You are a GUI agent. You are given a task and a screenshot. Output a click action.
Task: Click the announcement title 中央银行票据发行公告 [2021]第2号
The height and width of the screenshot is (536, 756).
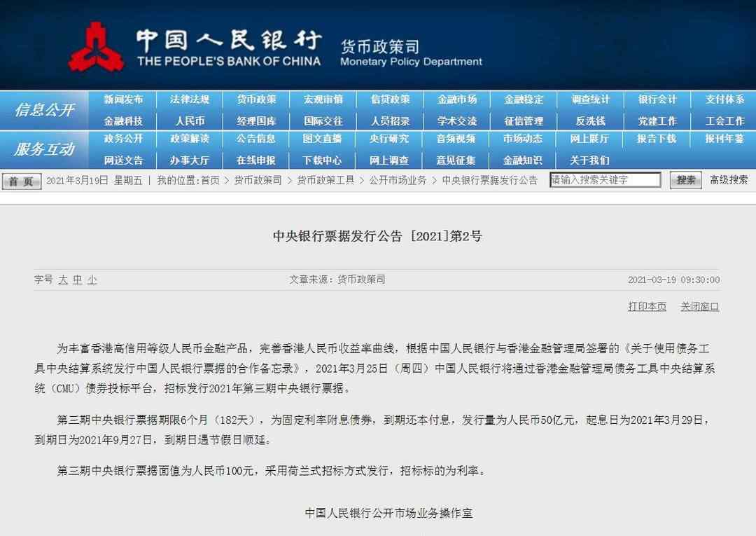[x=377, y=236]
